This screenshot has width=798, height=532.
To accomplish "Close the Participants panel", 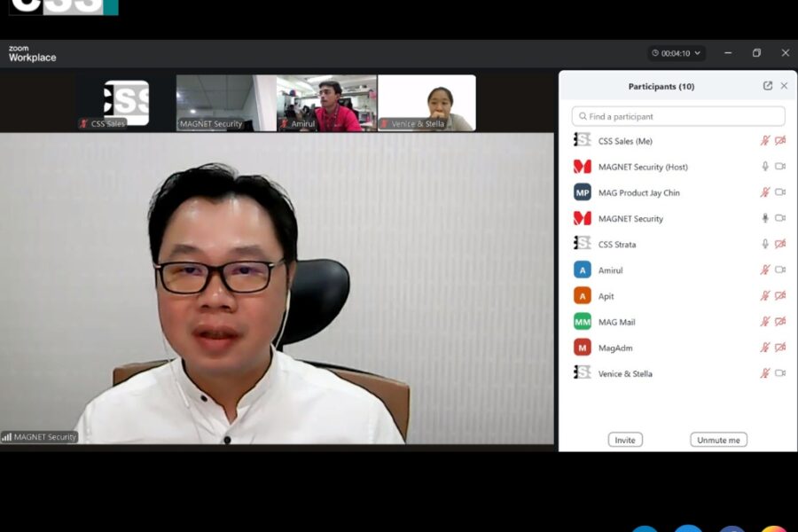I will pos(784,86).
